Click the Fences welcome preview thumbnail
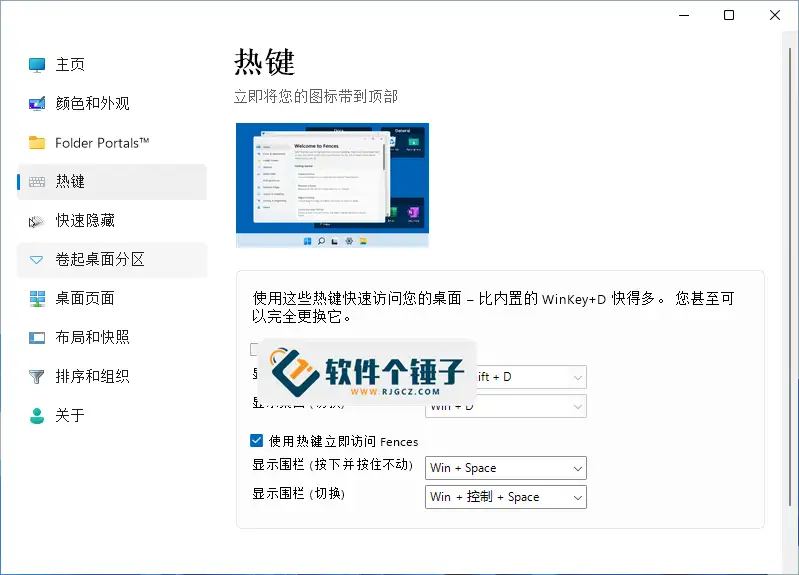Viewport: 799px width, 575px height. point(332,185)
